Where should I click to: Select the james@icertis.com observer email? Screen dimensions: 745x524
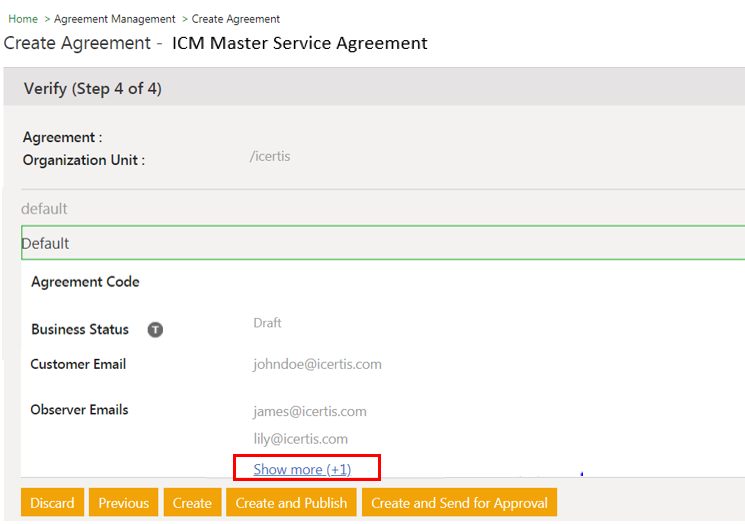pos(309,411)
